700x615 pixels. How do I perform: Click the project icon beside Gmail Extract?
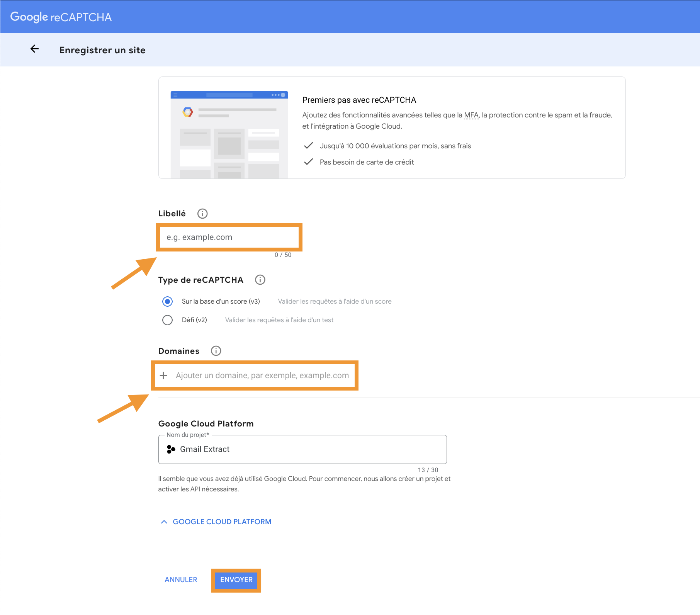[171, 449]
